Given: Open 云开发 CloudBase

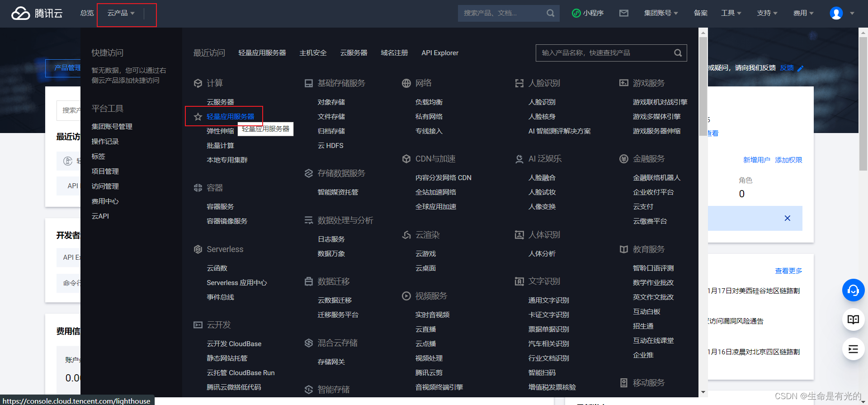Looking at the screenshot, I should 234,344.
